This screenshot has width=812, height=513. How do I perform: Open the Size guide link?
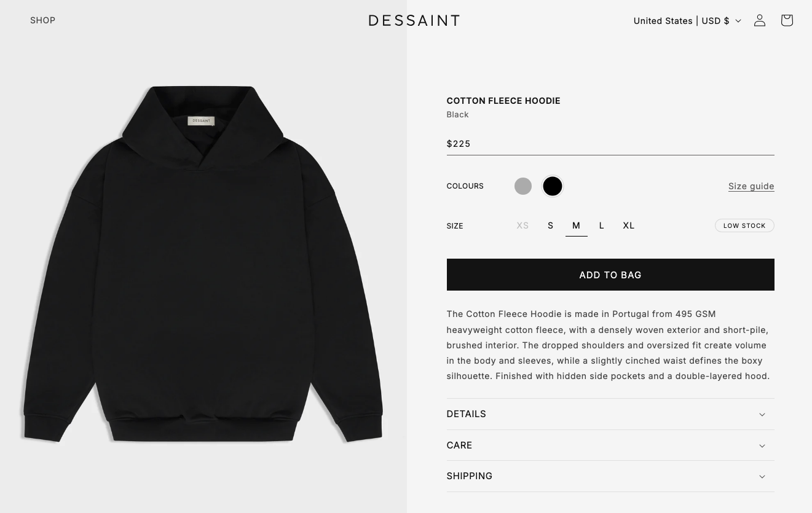tap(751, 186)
